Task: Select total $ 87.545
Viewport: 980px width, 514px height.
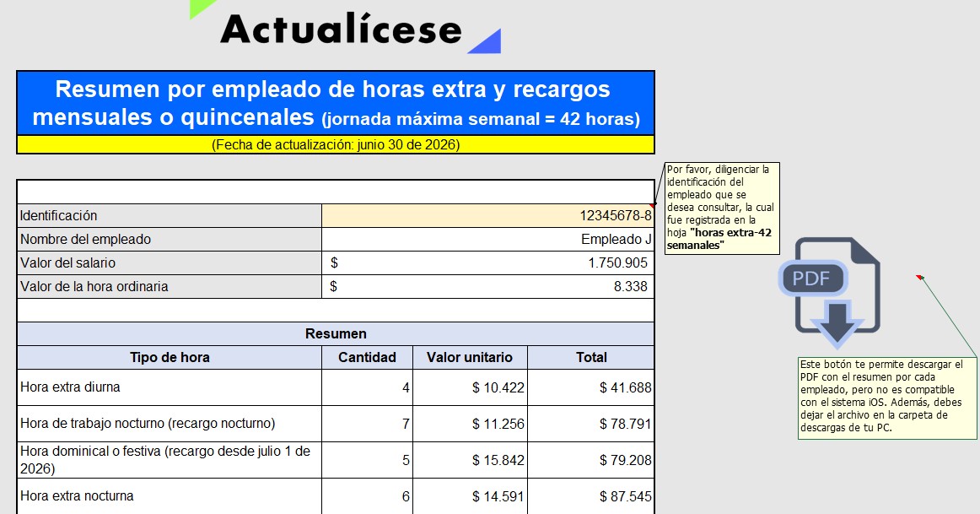Action: tap(591, 496)
